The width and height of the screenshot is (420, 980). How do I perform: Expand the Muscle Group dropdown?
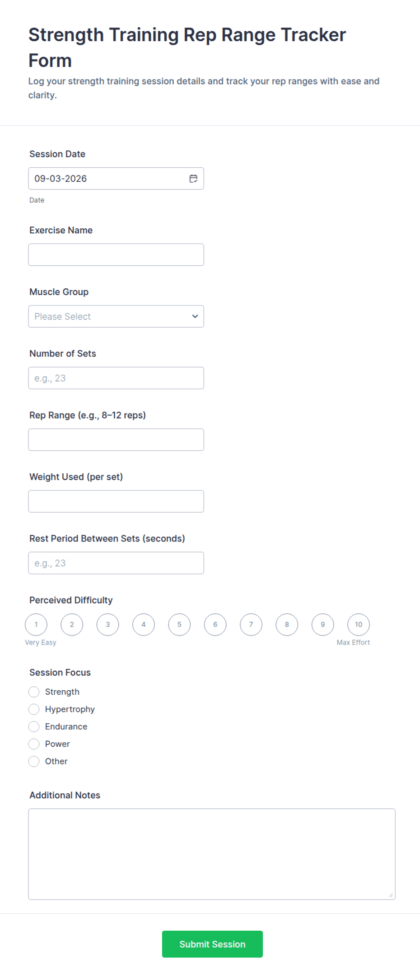[116, 316]
